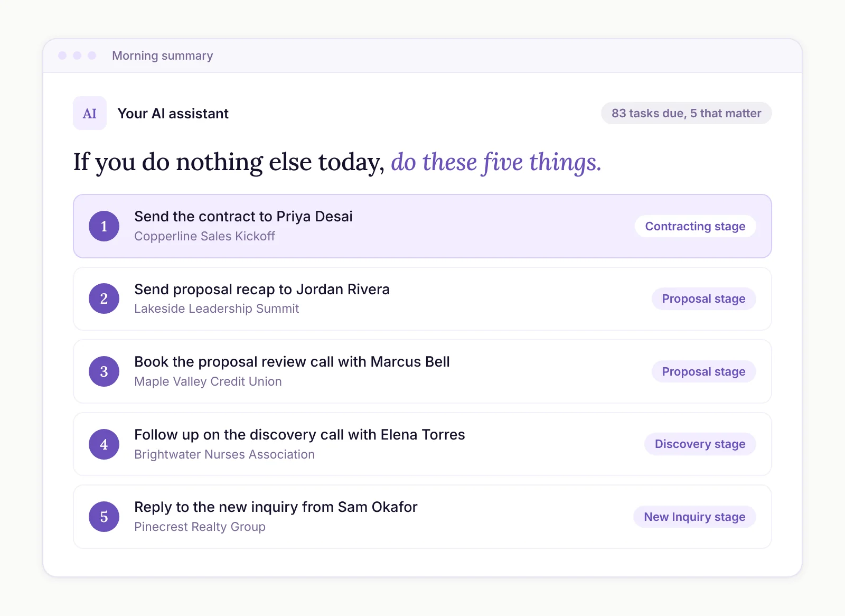845x616 pixels.
Task: Click the Pinecrest Realty Group subtitle
Action: tap(200, 527)
